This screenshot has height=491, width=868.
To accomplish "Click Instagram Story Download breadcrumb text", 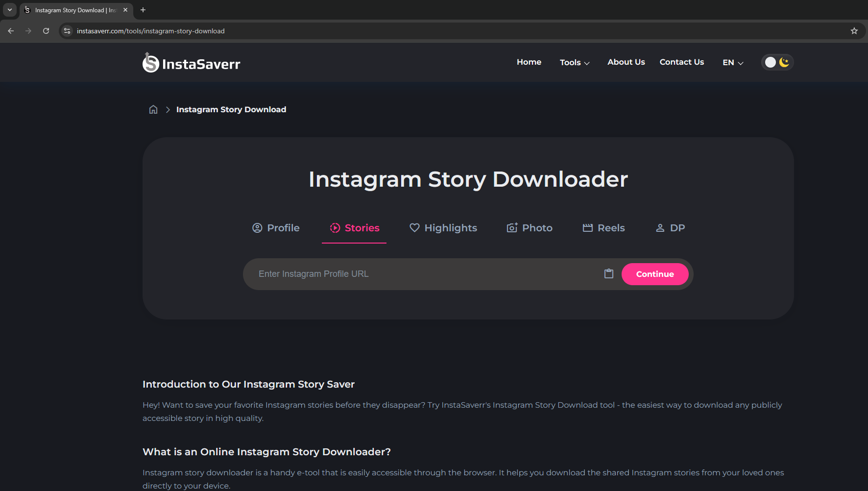I will (231, 109).
